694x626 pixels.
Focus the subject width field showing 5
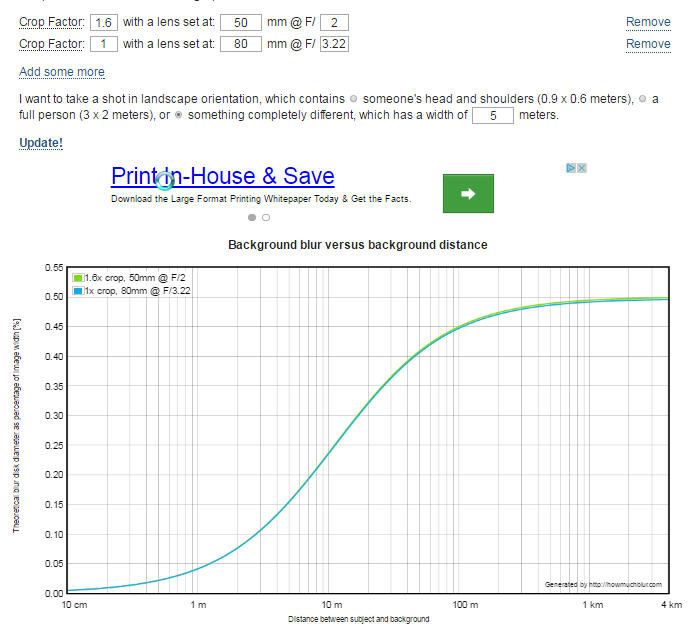point(492,115)
